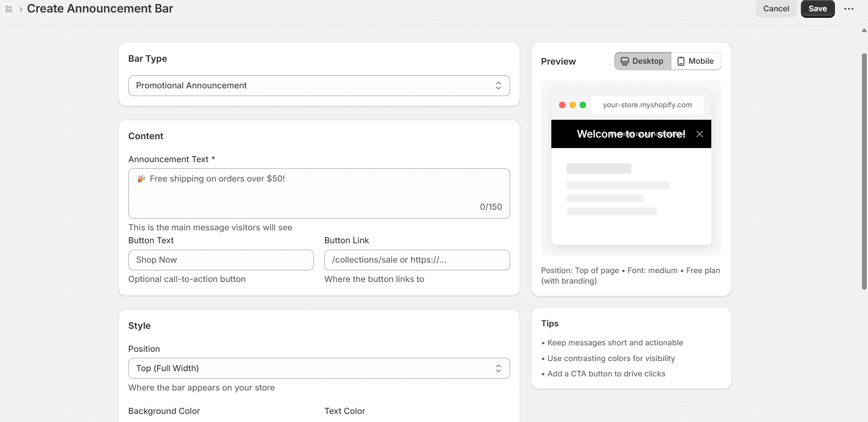The image size is (868, 422).
Task: Select the Mobile phone icon in Preview
Action: [681, 61]
